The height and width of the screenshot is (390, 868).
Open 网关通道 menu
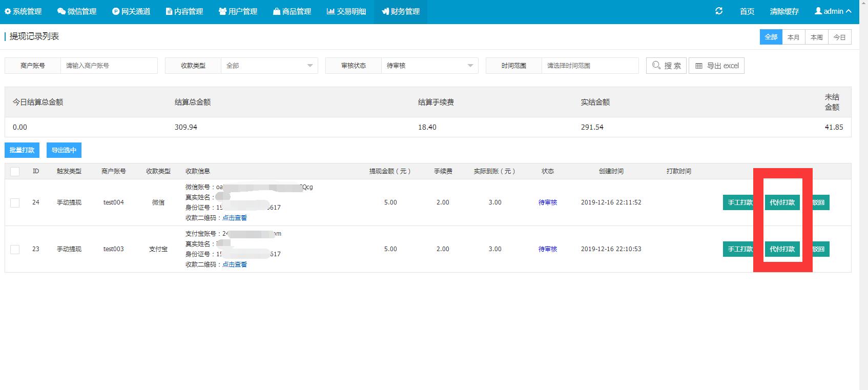pyautogui.click(x=131, y=11)
